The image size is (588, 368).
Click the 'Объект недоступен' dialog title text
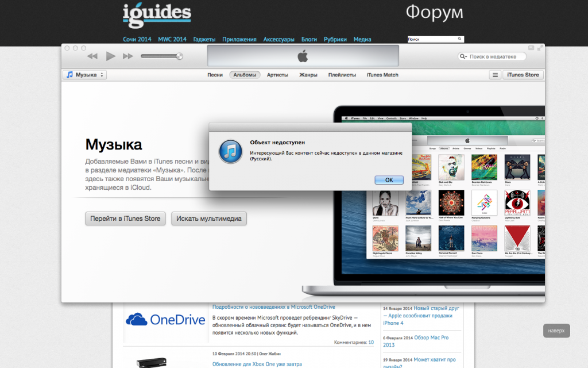[x=277, y=143]
